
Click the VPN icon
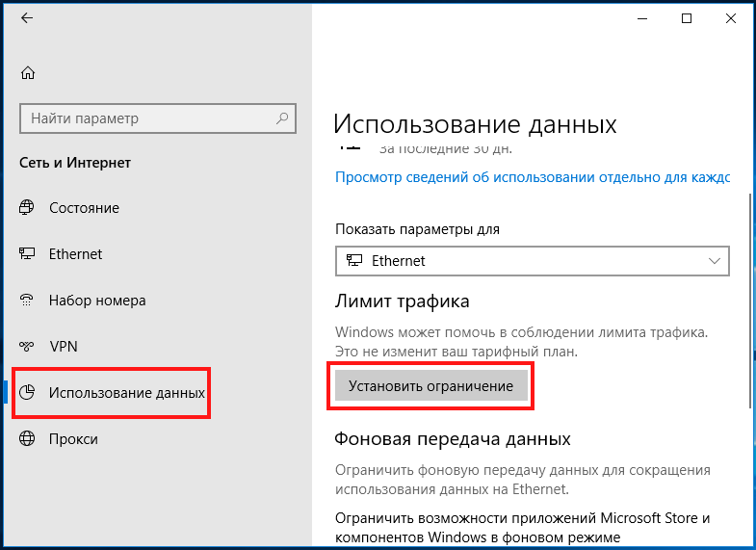coord(27,346)
